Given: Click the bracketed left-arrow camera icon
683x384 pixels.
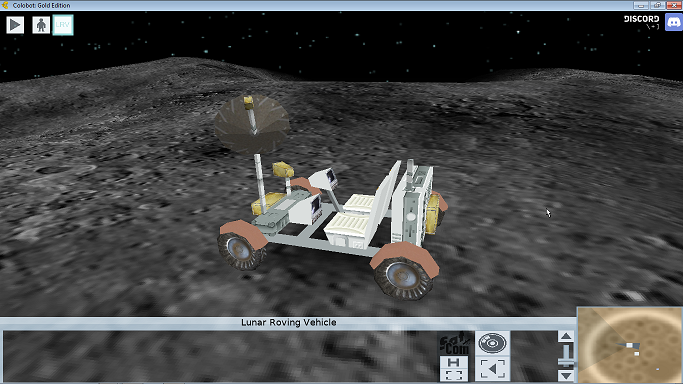Looking at the screenshot, I should tap(493, 369).
